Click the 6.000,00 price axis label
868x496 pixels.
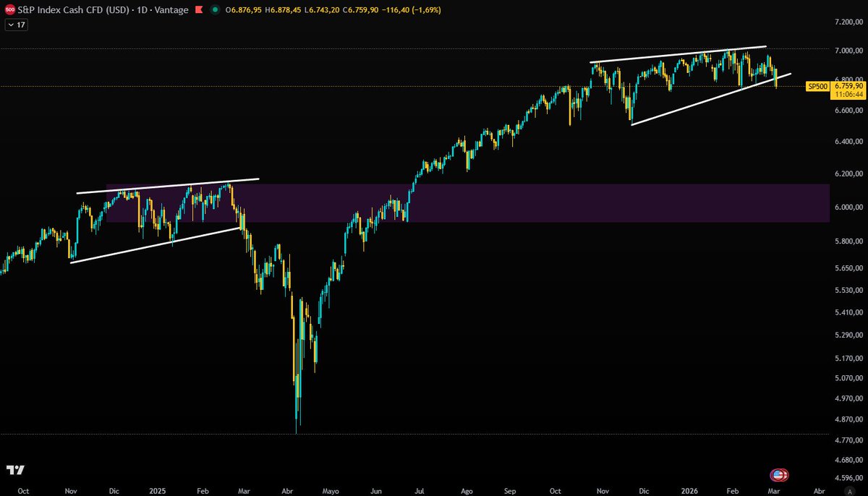[849, 208]
